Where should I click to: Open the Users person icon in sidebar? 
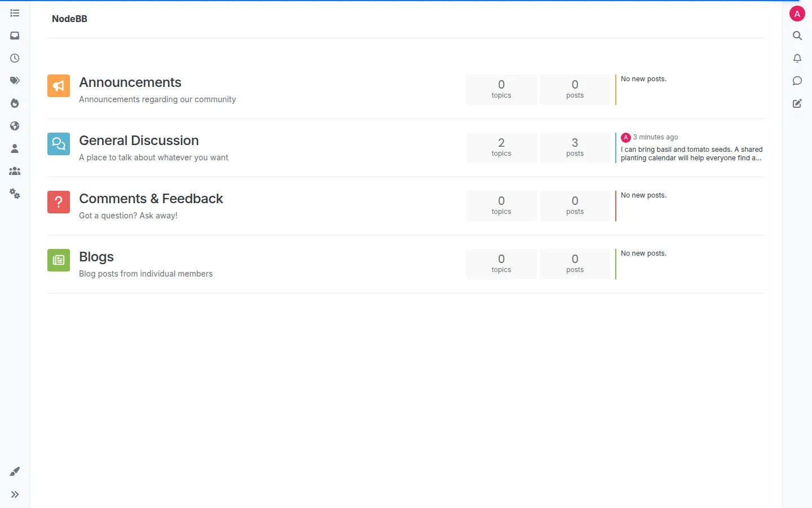[15, 148]
